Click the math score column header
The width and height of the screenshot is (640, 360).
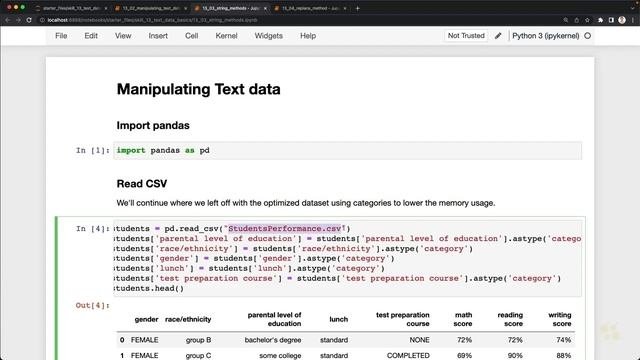pyautogui.click(x=463, y=319)
